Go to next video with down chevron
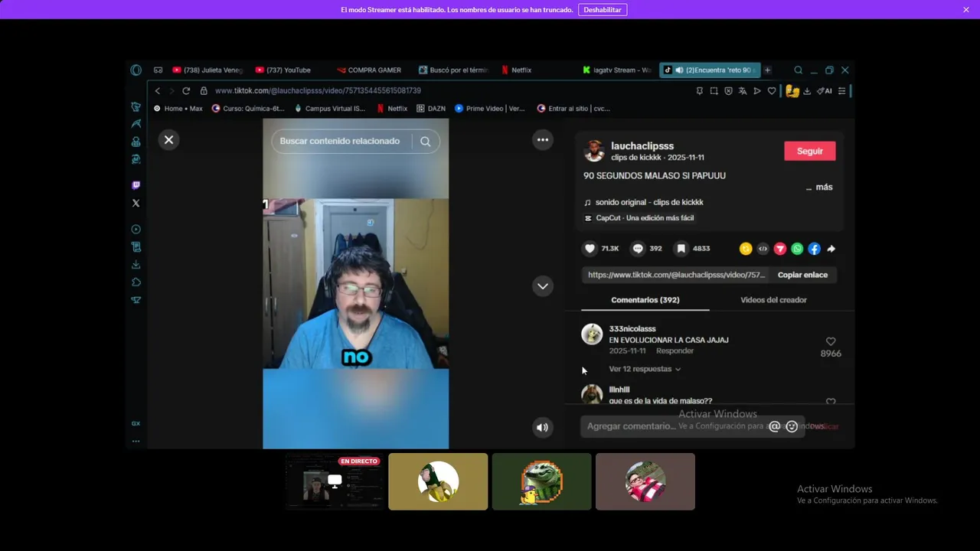980x551 pixels. [x=543, y=286]
